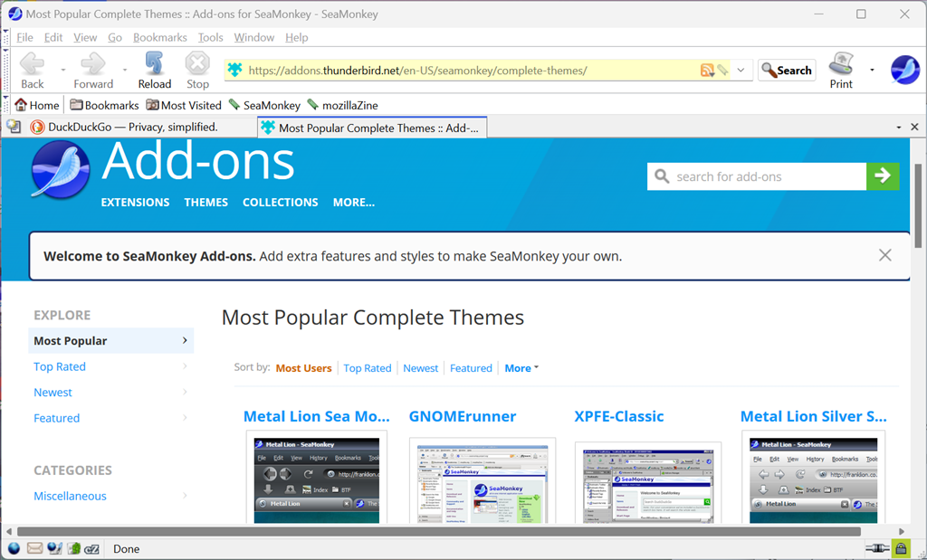Open the File menu

coord(24,37)
